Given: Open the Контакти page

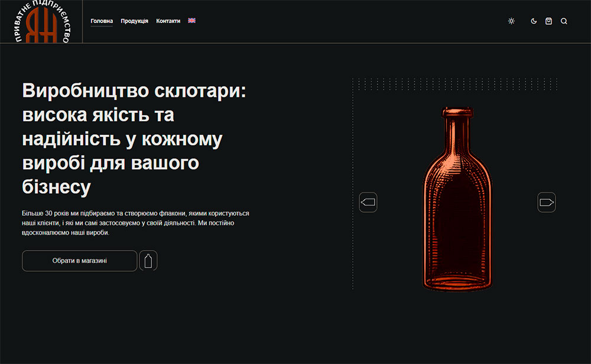Looking at the screenshot, I should coord(168,21).
